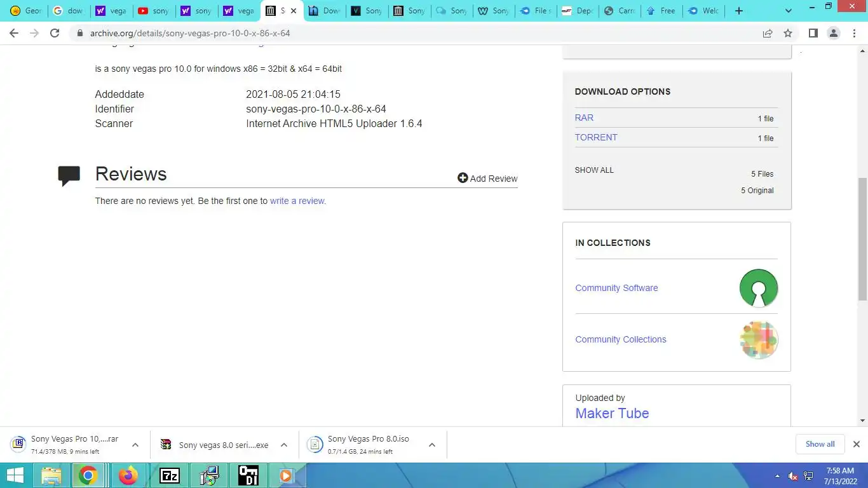868x488 pixels.
Task: Open the media player taskbar icon
Action: click(x=287, y=475)
